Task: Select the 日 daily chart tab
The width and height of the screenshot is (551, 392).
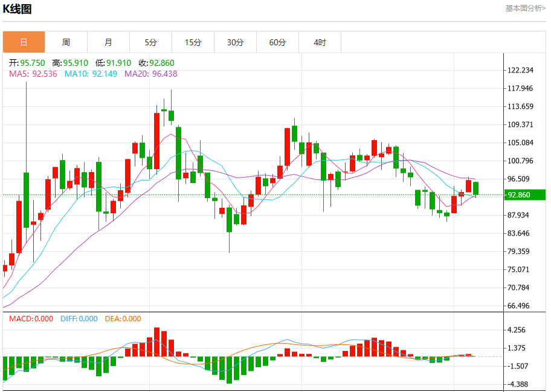Action: coord(24,42)
